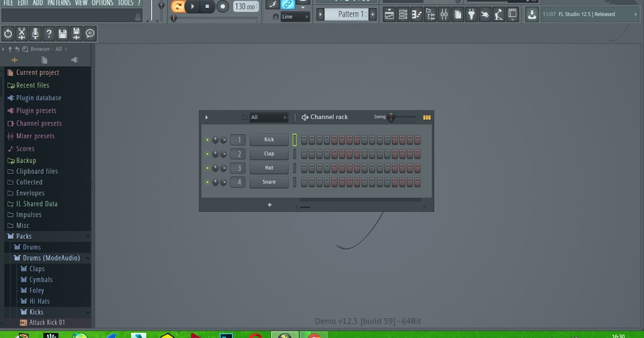This screenshot has width=644, height=338.
Task: Toggle first step of Kick row
Action: 304,140
